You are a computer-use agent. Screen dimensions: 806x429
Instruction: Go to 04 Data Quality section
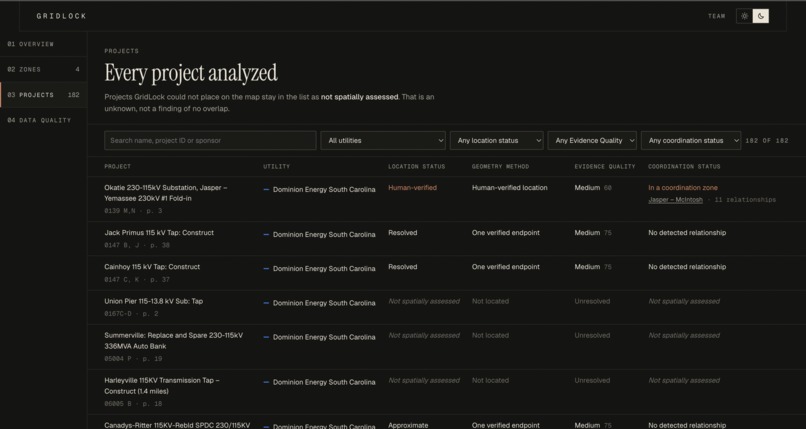click(x=44, y=120)
